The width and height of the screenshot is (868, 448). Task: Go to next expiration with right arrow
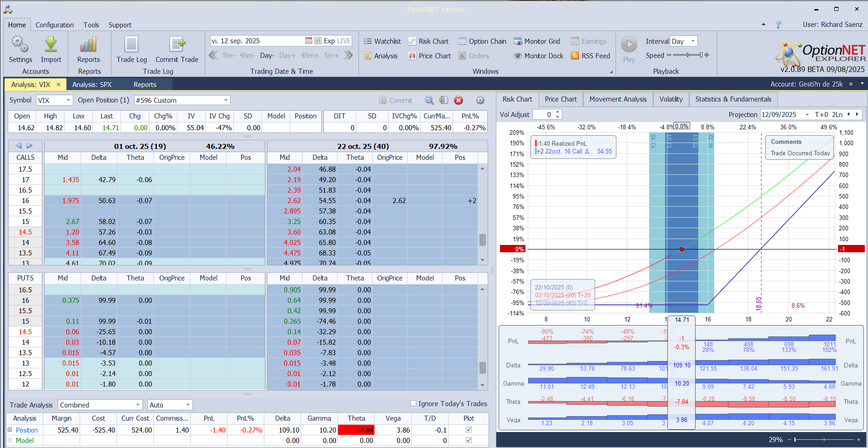[30, 146]
